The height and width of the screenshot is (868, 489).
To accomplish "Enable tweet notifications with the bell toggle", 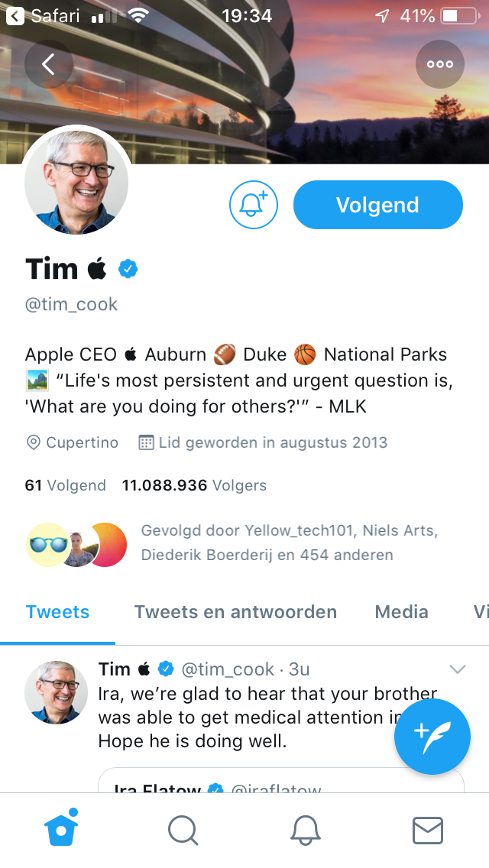I will tap(253, 205).
